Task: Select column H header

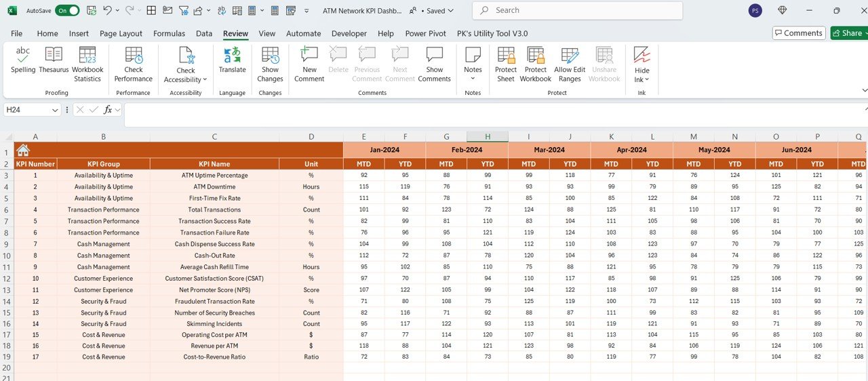Action: (488, 136)
